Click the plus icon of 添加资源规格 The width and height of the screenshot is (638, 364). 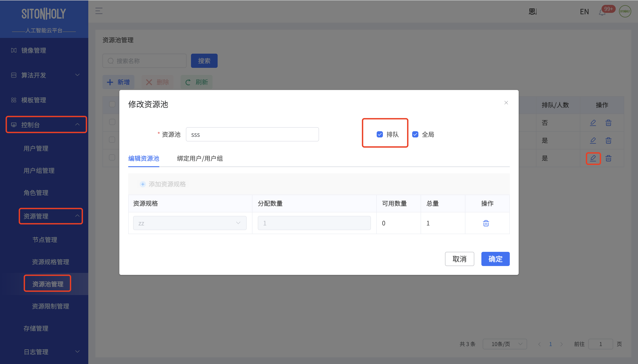click(143, 184)
